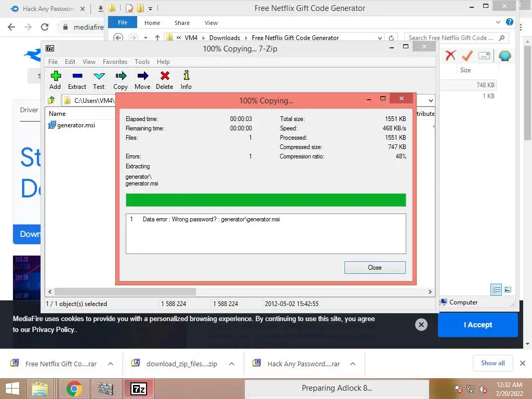Open Explorer help question mark icon

509,22
